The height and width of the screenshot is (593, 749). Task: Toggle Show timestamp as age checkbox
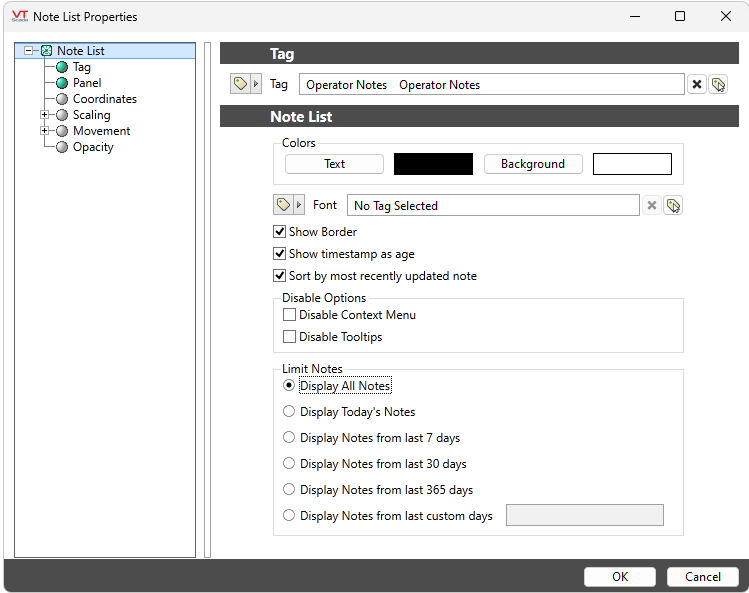click(280, 254)
